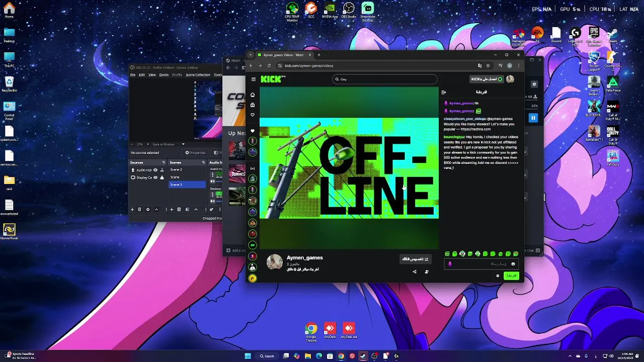This screenshot has width=644, height=362.
Task: Pop out the OBS Scenes dock
Action: pyautogui.click(x=203, y=162)
